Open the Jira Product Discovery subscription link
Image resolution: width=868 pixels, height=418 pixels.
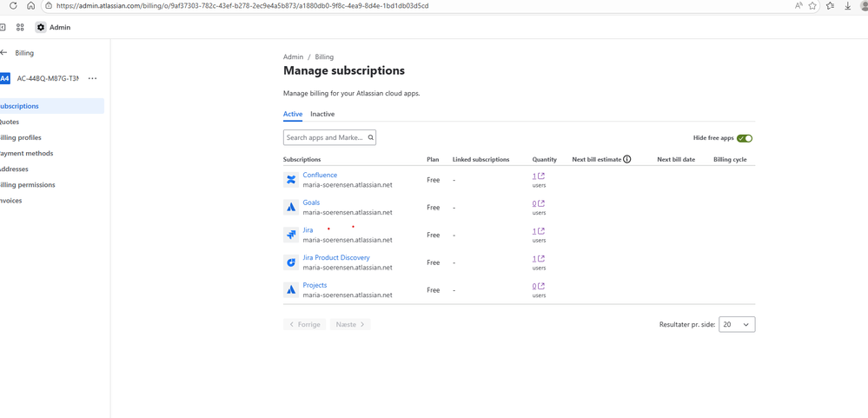coord(336,258)
